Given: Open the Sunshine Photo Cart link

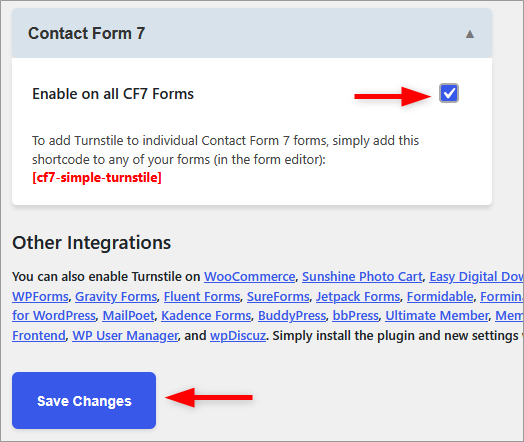Looking at the screenshot, I should (362, 277).
